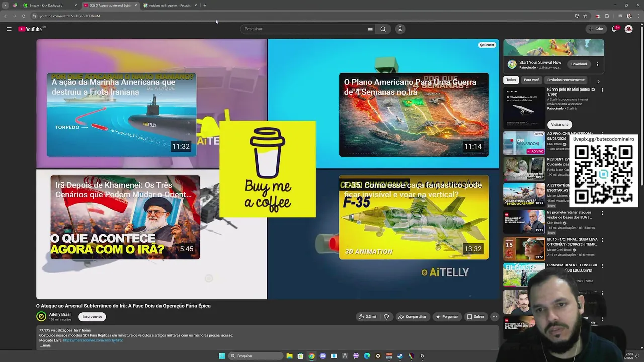
Task: Open options for the Irã promete retaliar video
Action: (602, 213)
